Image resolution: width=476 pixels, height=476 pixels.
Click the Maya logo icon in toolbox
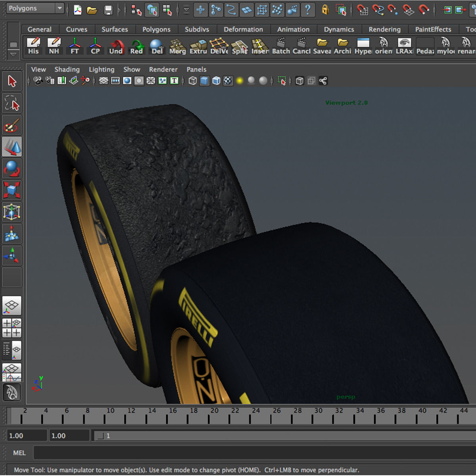[x=12, y=393]
